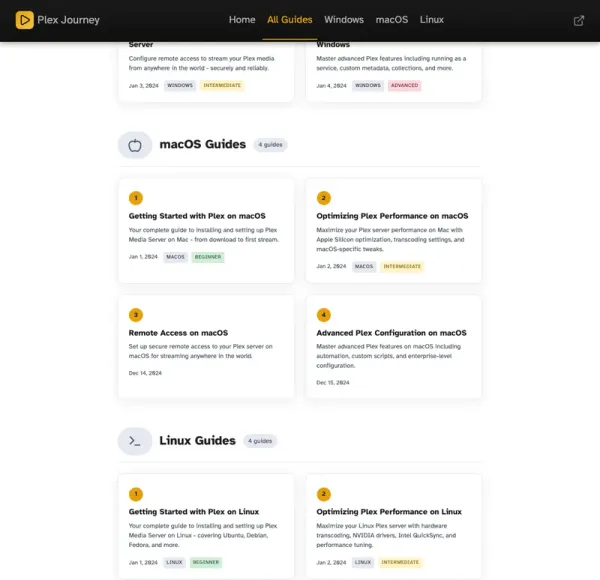
Task: Click the ADVANCED tag on Windows card
Action: coord(404,85)
